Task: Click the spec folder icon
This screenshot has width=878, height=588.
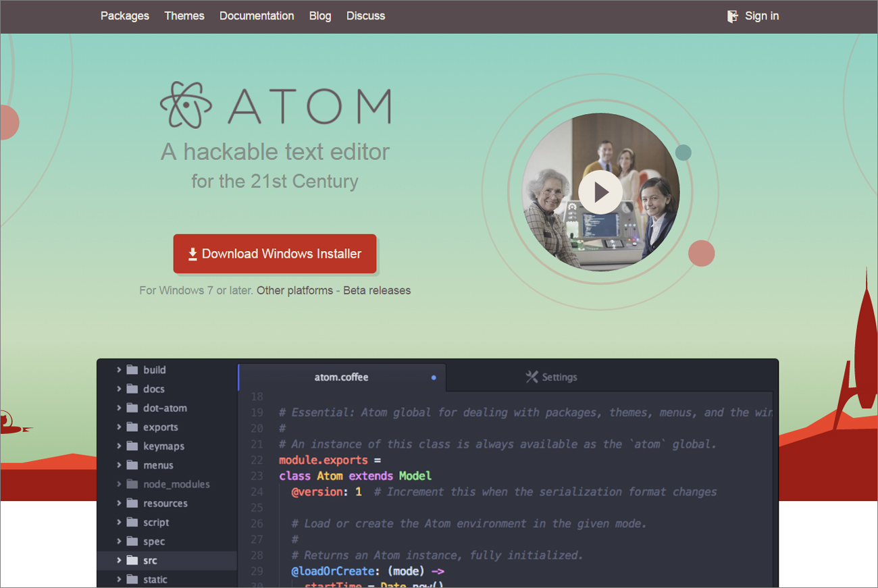Action: (132, 541)
